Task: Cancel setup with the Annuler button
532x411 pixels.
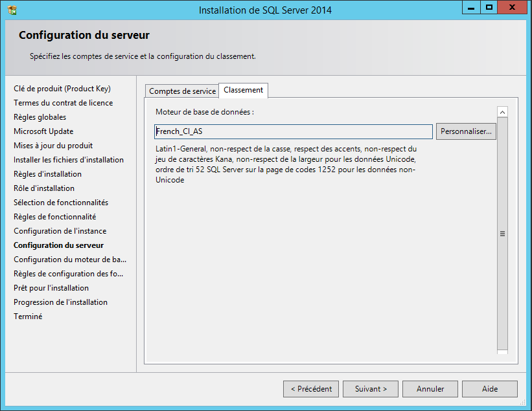Action: pos(430,389)
